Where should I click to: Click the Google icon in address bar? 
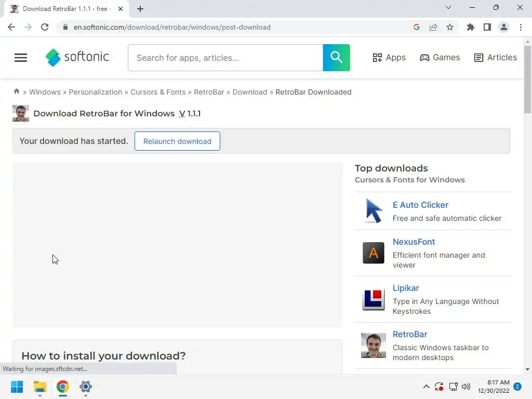coord(417,27)
